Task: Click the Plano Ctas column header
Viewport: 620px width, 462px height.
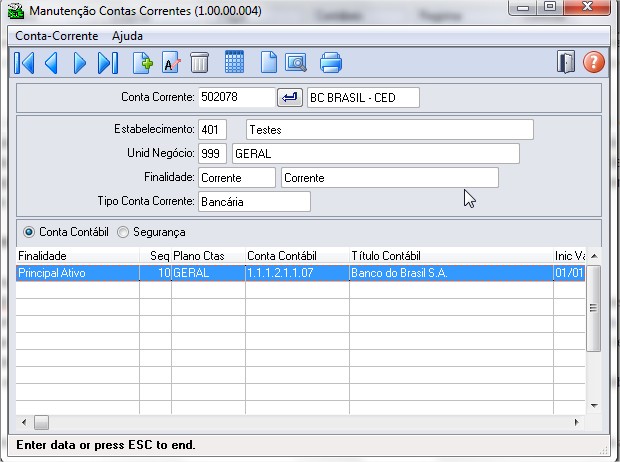Action: 208,256
